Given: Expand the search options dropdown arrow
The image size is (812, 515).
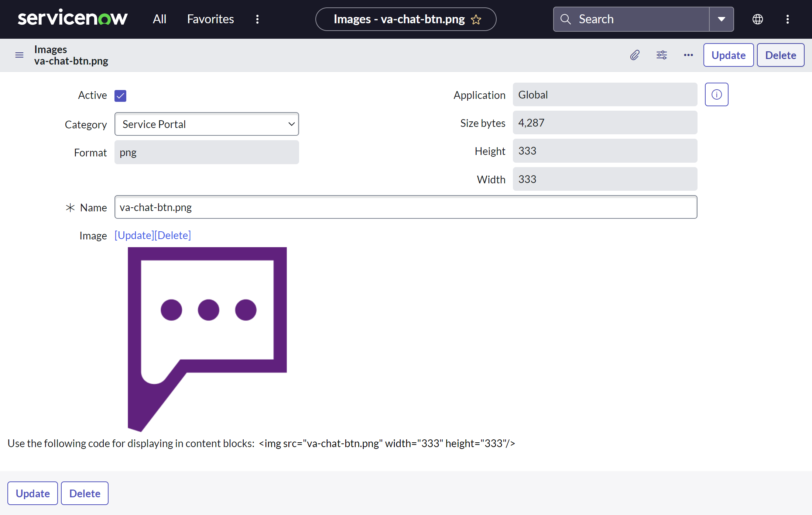Looking at the screenshot, I should pyautogui.click(x=721, y=19).
